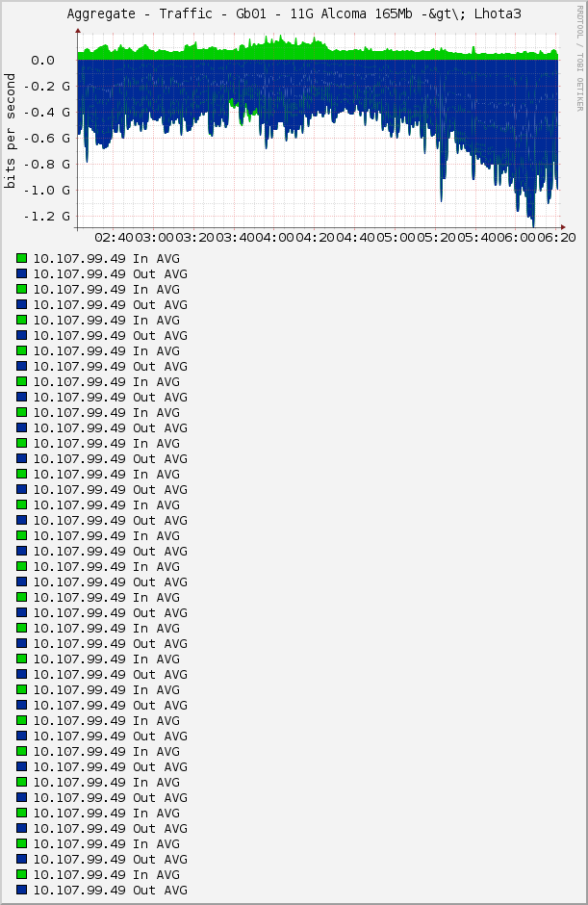This screenshot has width=588, height=905.
Task: Click the 04:40 time label
Action: point(355,238)
